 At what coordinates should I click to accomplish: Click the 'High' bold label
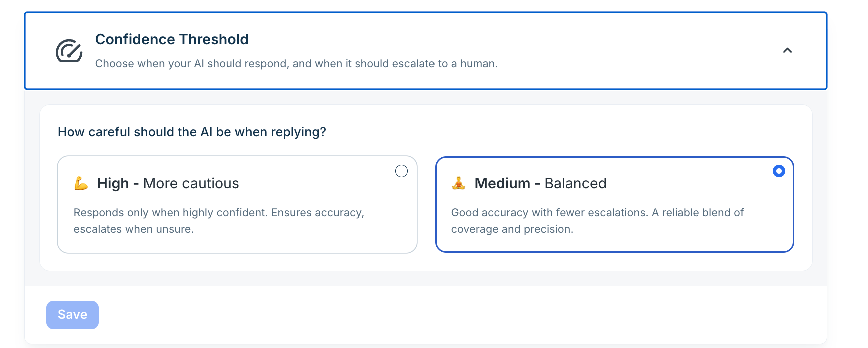click(x=113, y=183)
